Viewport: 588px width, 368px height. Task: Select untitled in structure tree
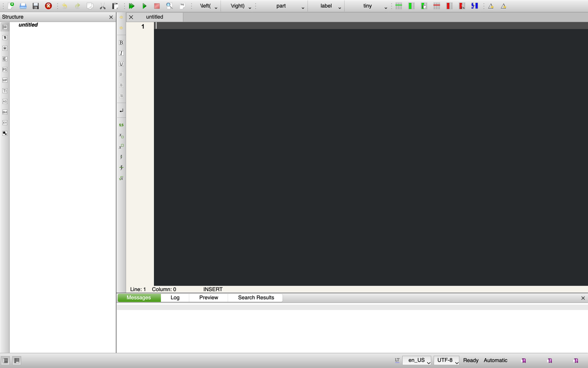coord(28,25)
